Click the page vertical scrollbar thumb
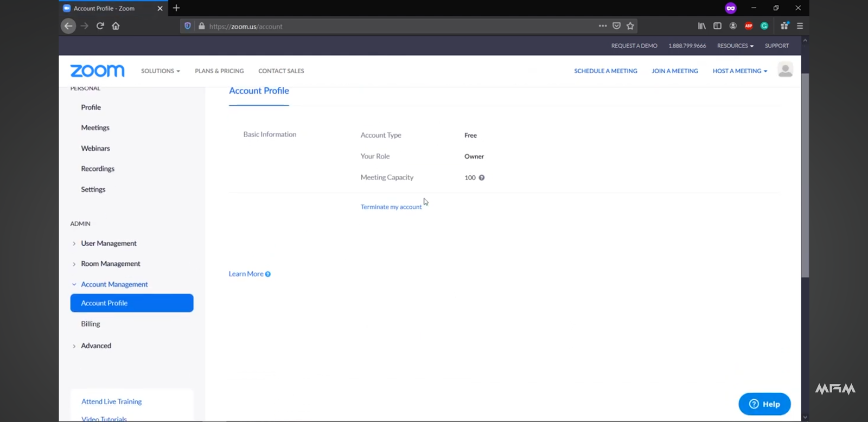 tap(805, 175)
